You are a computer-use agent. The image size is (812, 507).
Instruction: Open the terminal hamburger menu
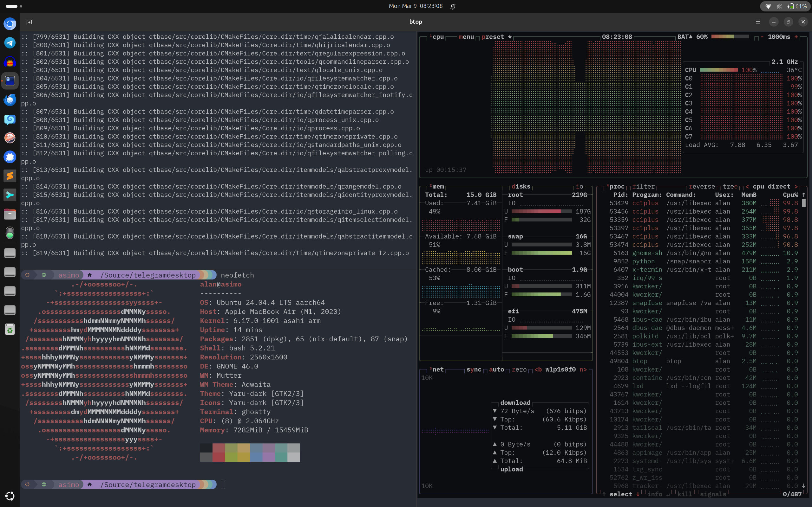758,22
